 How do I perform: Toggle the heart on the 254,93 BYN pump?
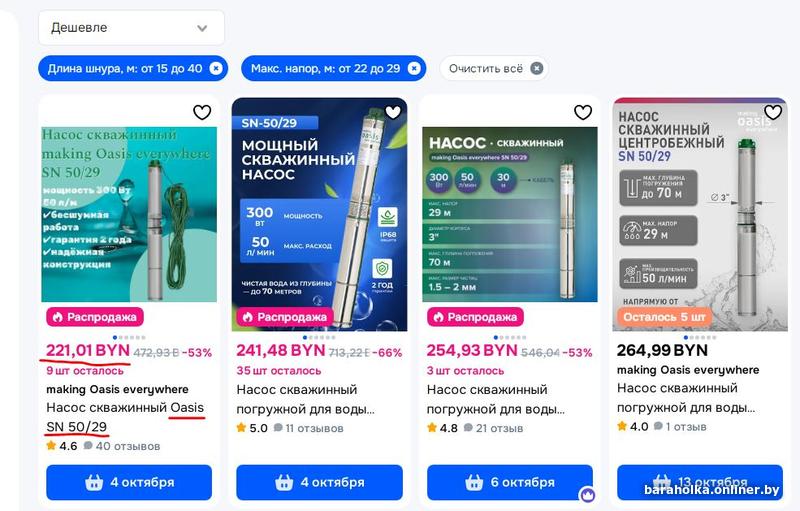583,112
